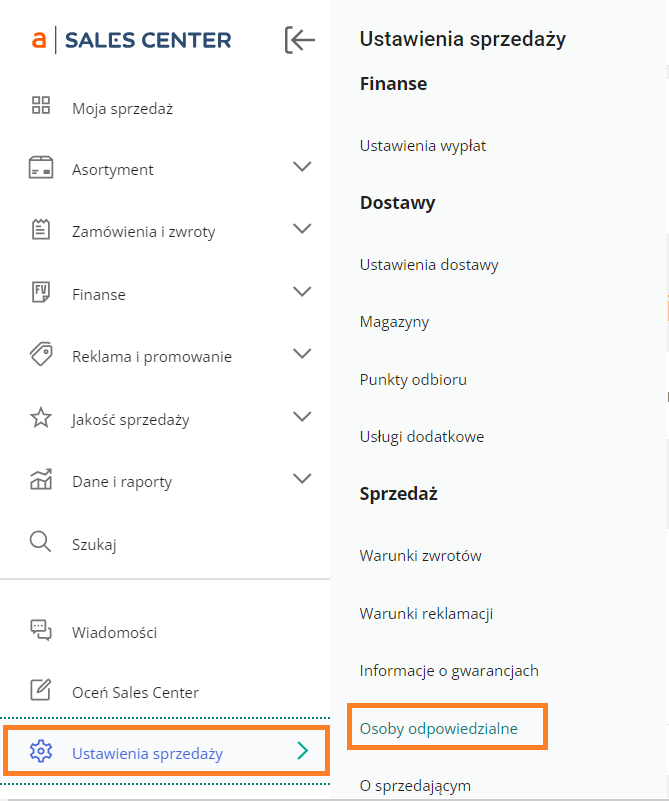Click the Reklama i promowanie tag icon
The image size is (669, 801).
41,355
